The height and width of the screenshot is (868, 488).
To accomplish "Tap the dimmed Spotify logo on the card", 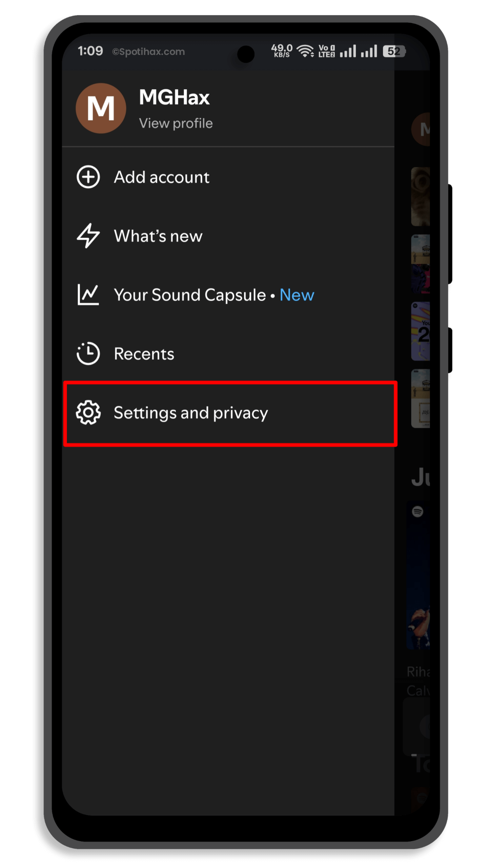I will 418,511.
